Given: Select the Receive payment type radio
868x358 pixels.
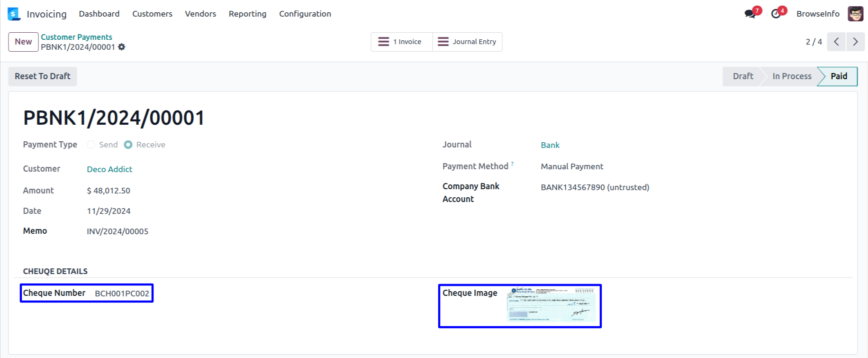Looking at the screenshot, I should tap(128, 145).
